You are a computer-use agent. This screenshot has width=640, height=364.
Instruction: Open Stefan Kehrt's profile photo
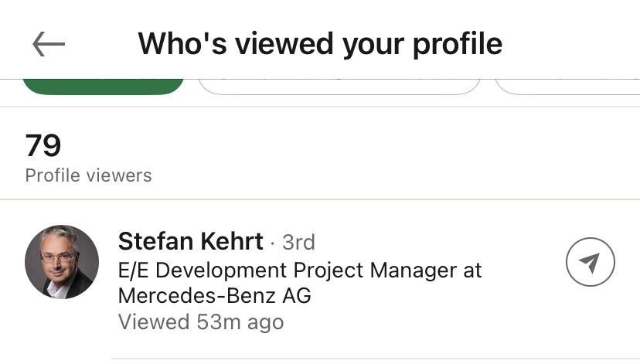point(62,263)
